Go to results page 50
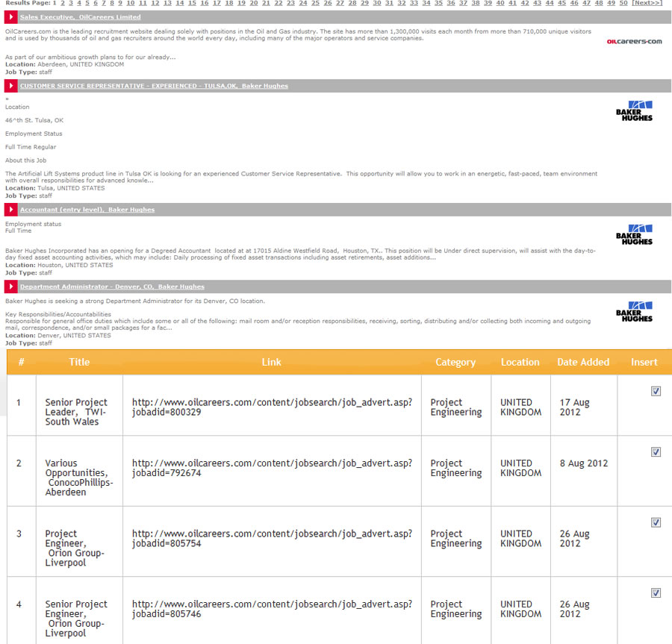 coord(623,3)
